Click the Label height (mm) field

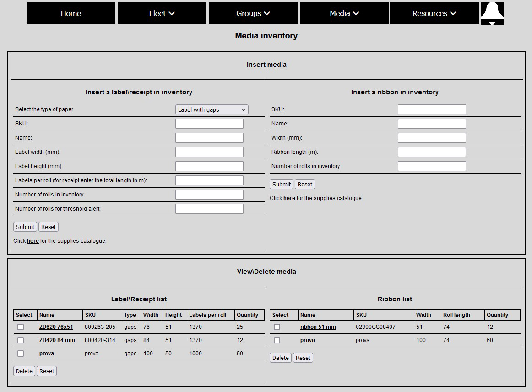pos(209,166)
